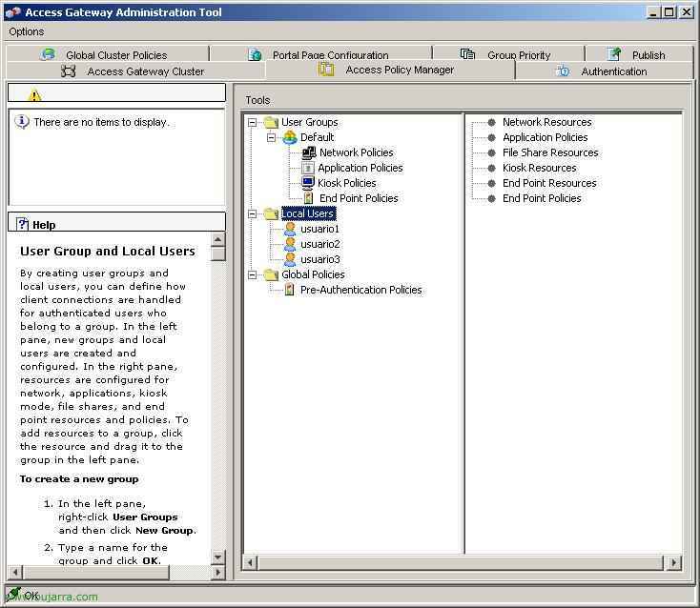This screenshot has height=608, width=700.
Task: Open the Group Priority tab
Action: (x=508, y=54)
